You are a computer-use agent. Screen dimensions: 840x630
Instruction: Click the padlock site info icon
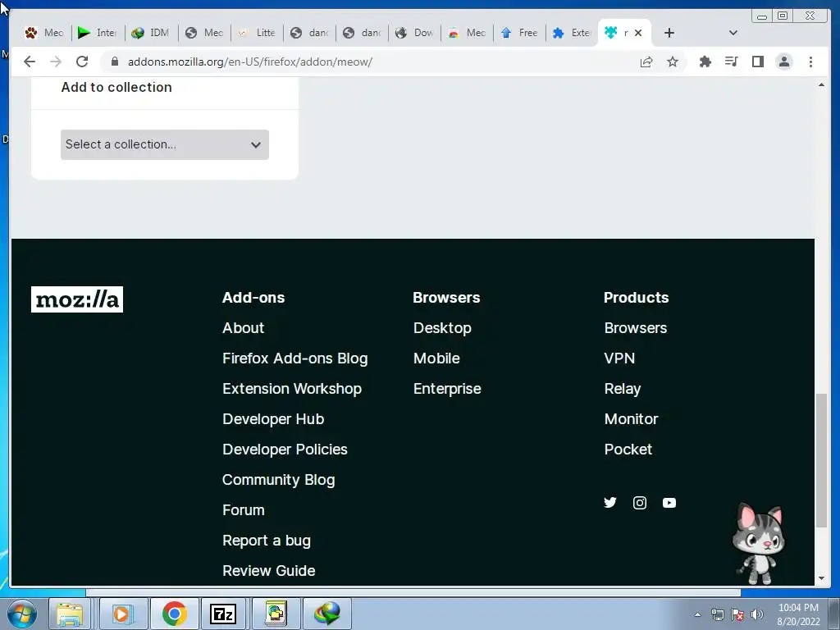pyautogui.click(x=114, y=62)
